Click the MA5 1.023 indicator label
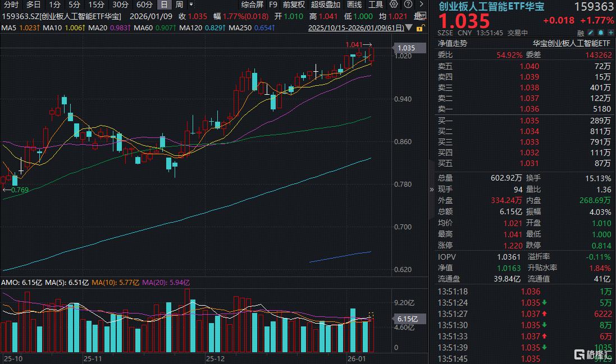616x364 pixels. point(20,28)
